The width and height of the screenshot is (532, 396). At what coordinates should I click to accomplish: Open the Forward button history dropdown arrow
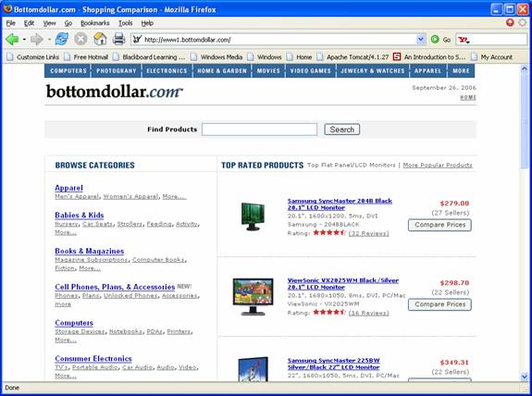pos(49,40)
